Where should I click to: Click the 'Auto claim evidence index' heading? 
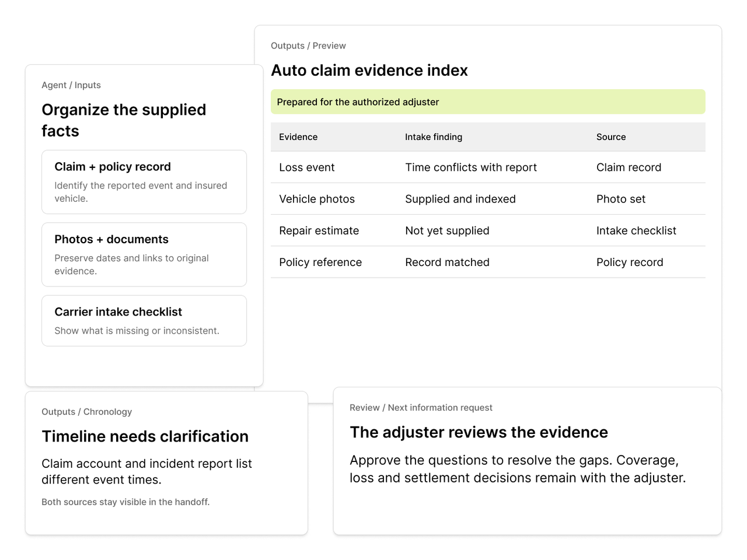click(369, 71)
